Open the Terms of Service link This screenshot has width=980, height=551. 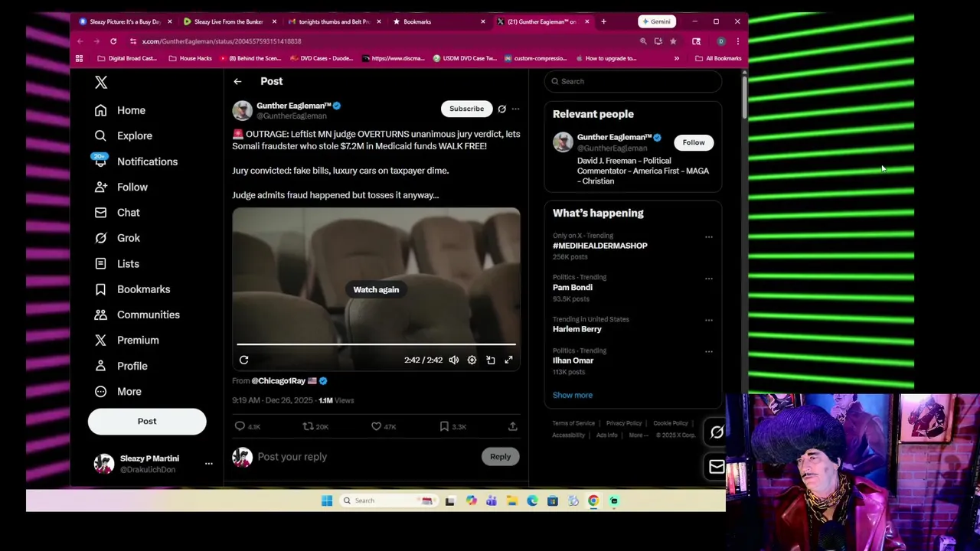[x=573, y=423]
